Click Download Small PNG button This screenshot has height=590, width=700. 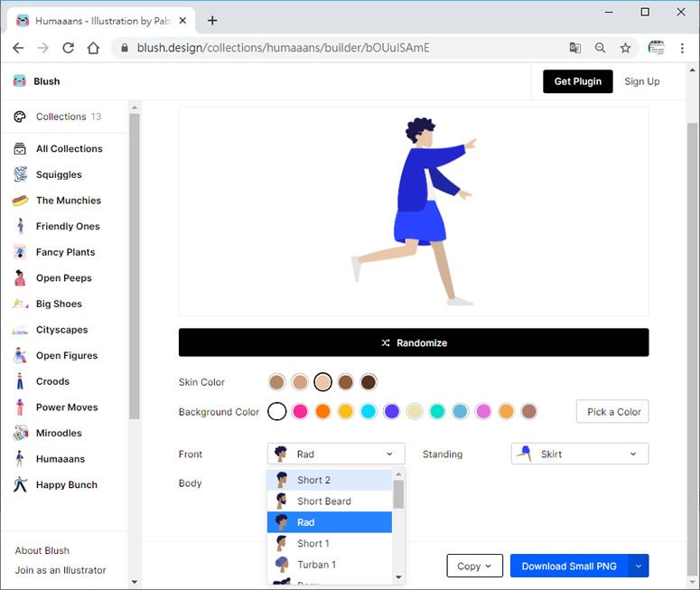click(x=569, y=566)
